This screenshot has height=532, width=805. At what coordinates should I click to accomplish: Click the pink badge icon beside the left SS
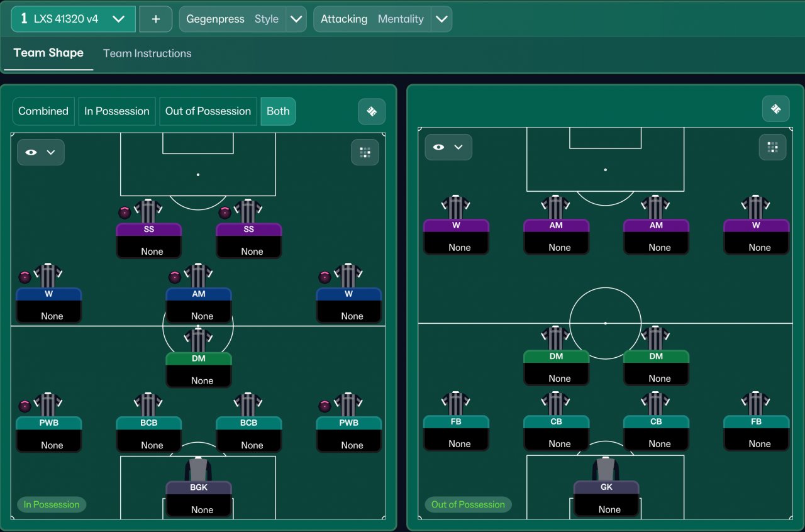pyautogui.click(x=125, y=213)
